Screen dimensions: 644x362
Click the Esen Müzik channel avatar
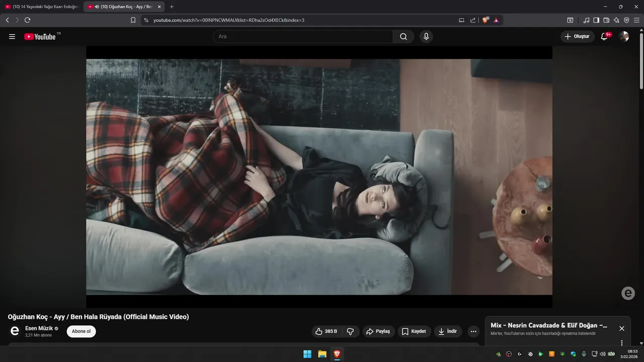[15, 331]
